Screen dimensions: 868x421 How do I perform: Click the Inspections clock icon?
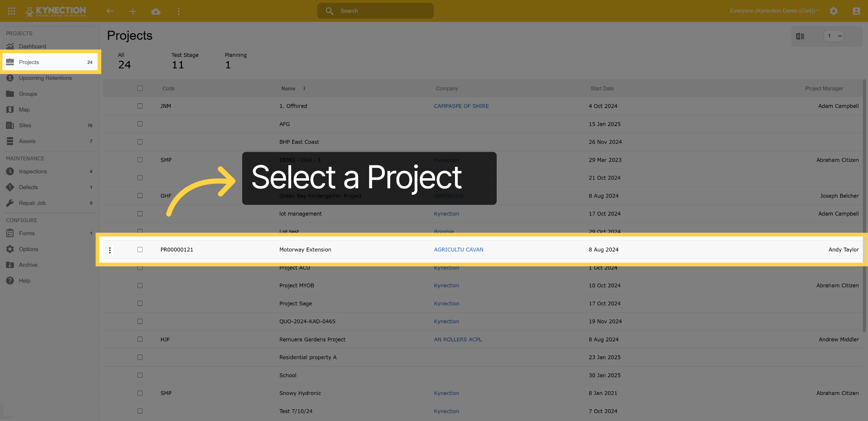(x=10, y=171)
